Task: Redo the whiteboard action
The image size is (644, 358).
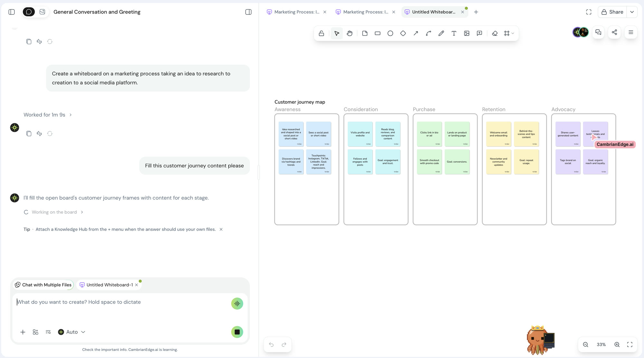Action: point(284,344)
